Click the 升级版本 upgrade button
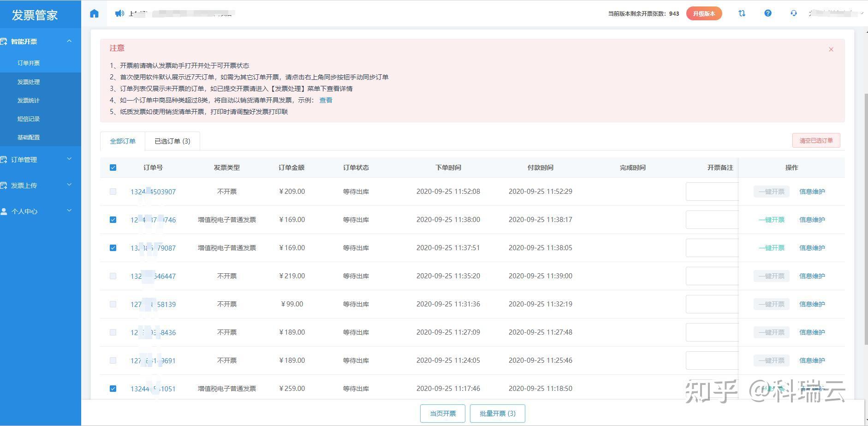 point(704,13)
